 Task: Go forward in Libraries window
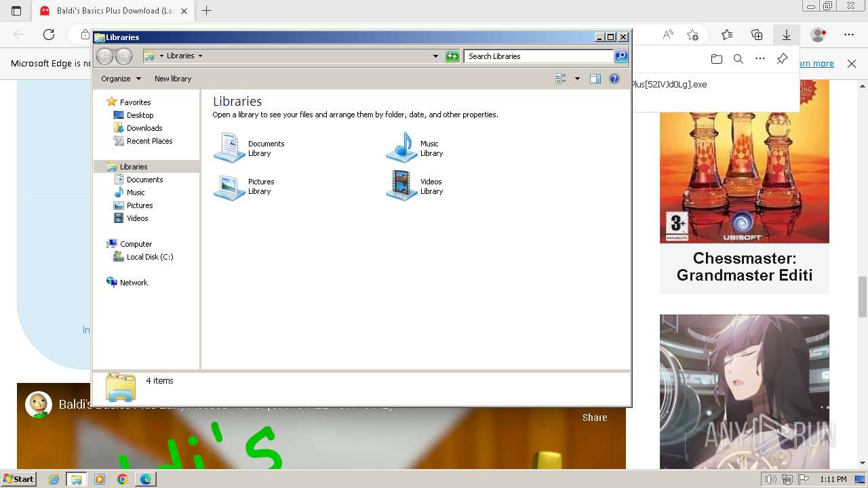[123, 56]
